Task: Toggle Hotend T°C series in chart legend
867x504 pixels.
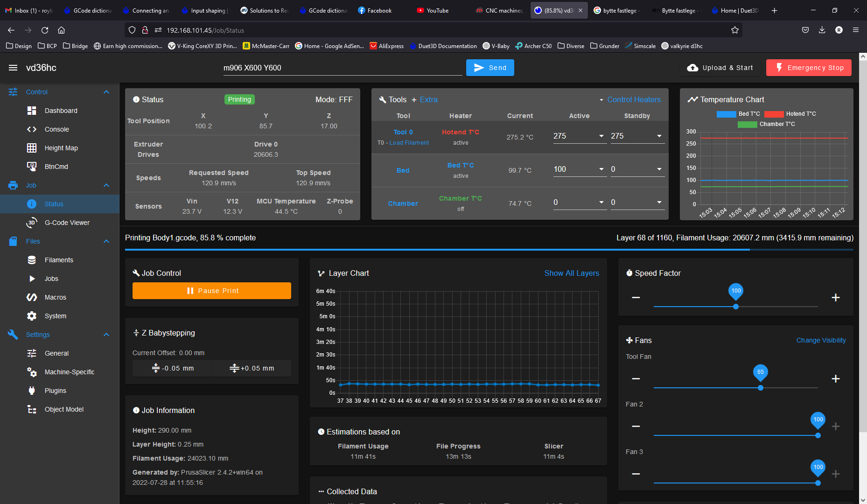Action: (x=790, y=114)
